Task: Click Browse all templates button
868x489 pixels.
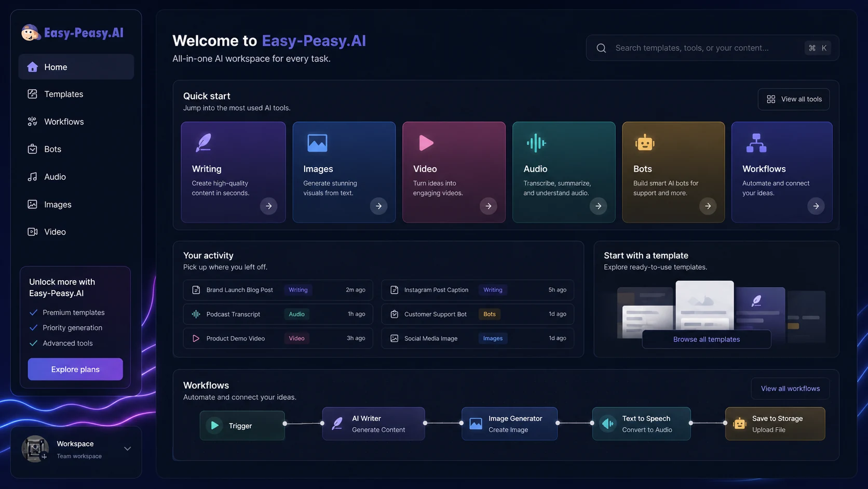Action: pyautogui.click(x=706, y=339)
